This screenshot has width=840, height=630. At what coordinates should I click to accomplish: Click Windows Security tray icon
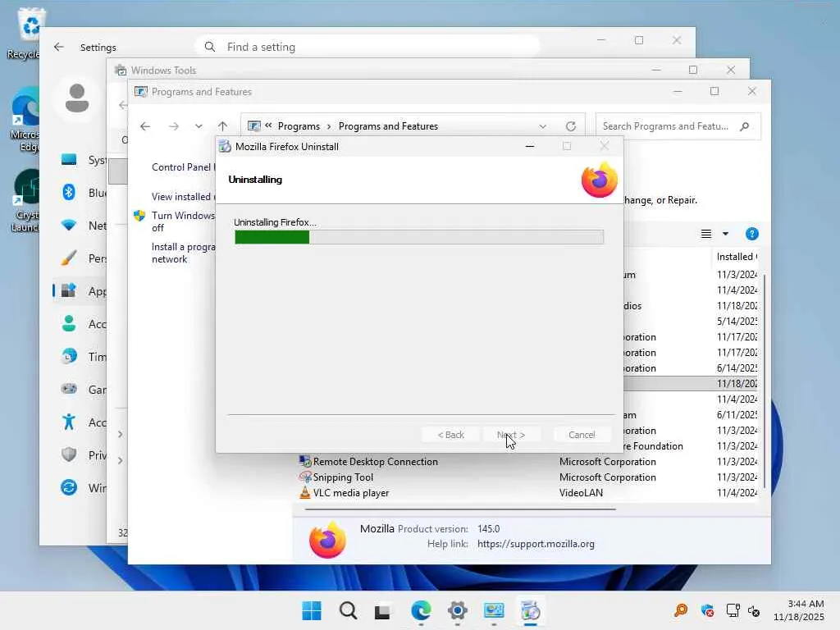(x=707, y=610)
